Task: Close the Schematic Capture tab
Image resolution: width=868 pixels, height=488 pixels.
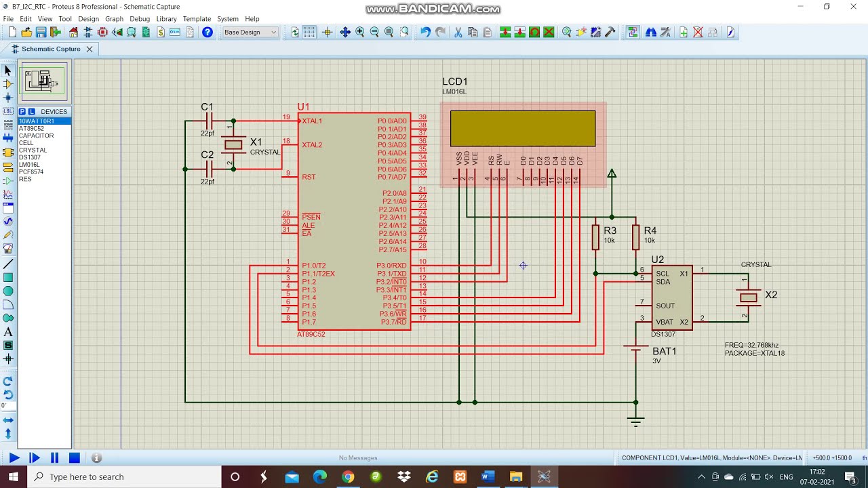Action: pos(89,49)
